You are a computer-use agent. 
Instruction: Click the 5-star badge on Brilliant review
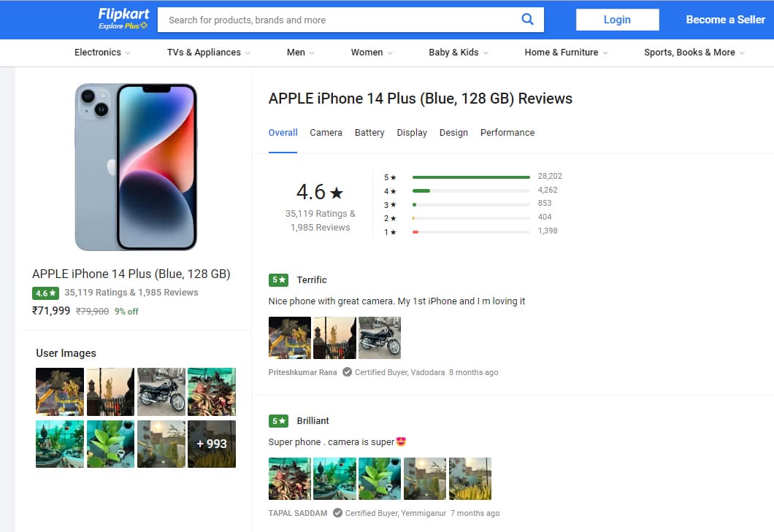278,421
